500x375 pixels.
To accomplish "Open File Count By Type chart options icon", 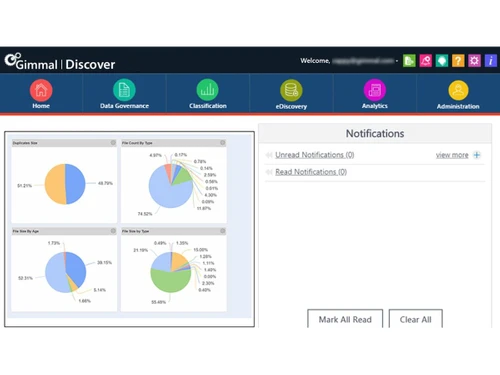I will tap(223, 143).
